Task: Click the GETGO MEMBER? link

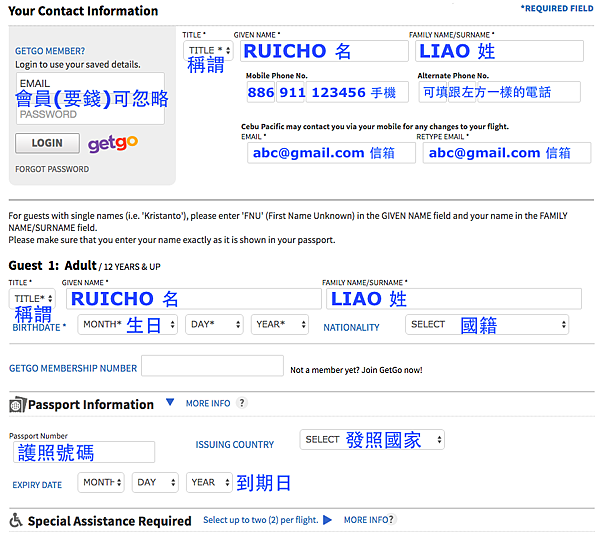Action: 50,51
